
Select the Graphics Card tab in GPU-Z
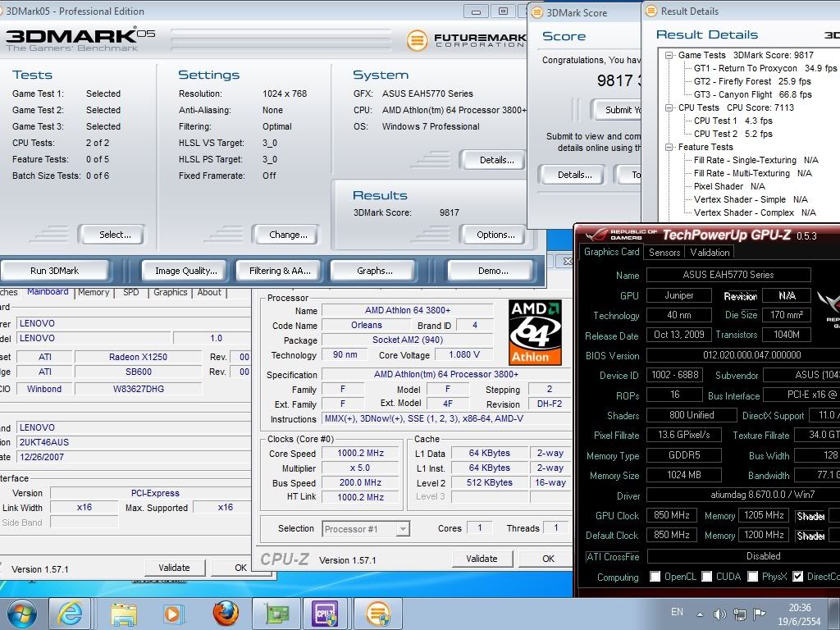(x=612, y=252)
